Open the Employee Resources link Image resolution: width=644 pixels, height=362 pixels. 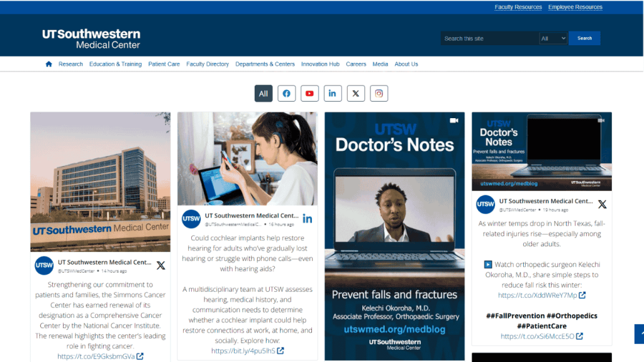[x=575, y=8]
